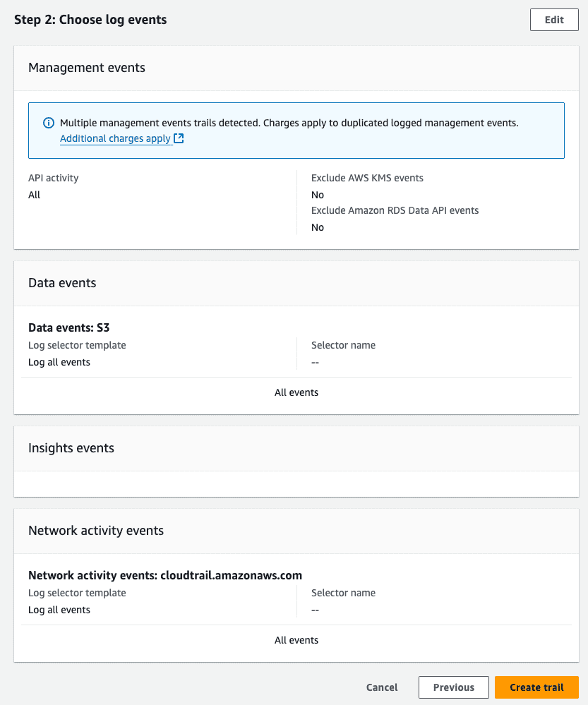Click the Exclude AWS KMS events value
The height and width of the screenshot is (705, 588).
click(x=318, y=195)
